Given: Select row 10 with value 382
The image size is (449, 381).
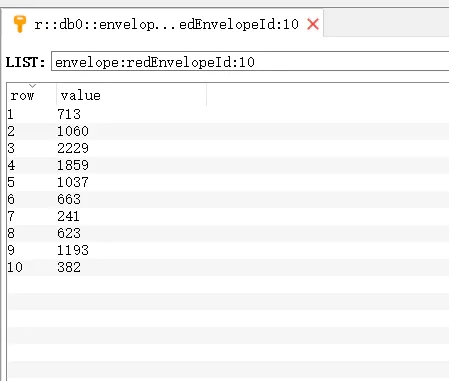Looking at the screenshot, I should 228,267.
